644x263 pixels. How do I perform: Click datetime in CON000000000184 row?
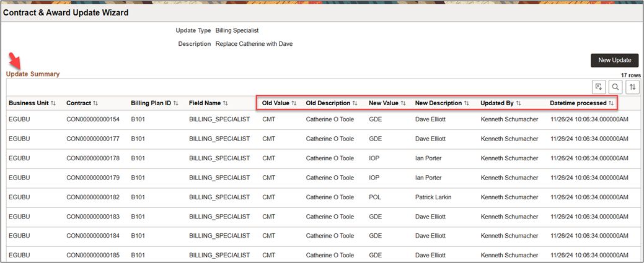[589, 236]
